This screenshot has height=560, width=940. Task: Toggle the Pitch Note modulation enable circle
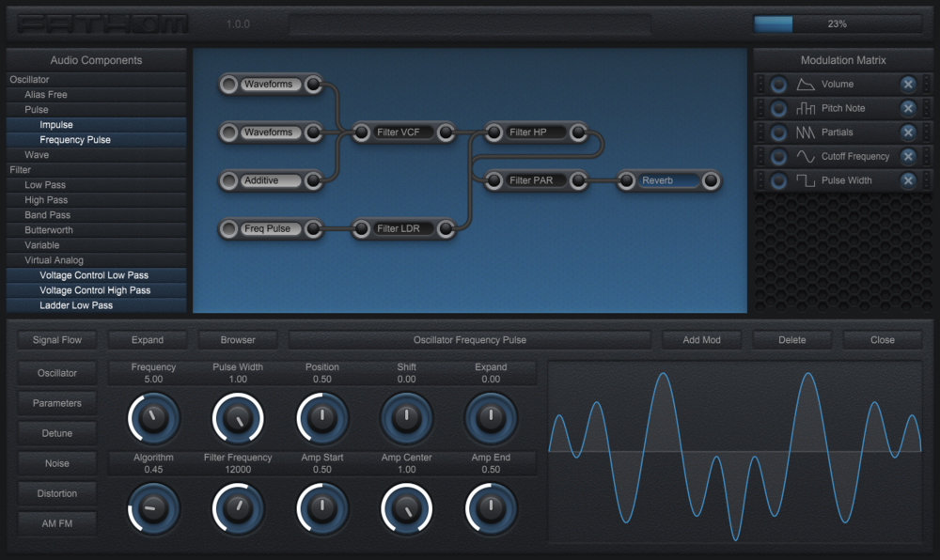pyautogui.click(x=778, y=108)
